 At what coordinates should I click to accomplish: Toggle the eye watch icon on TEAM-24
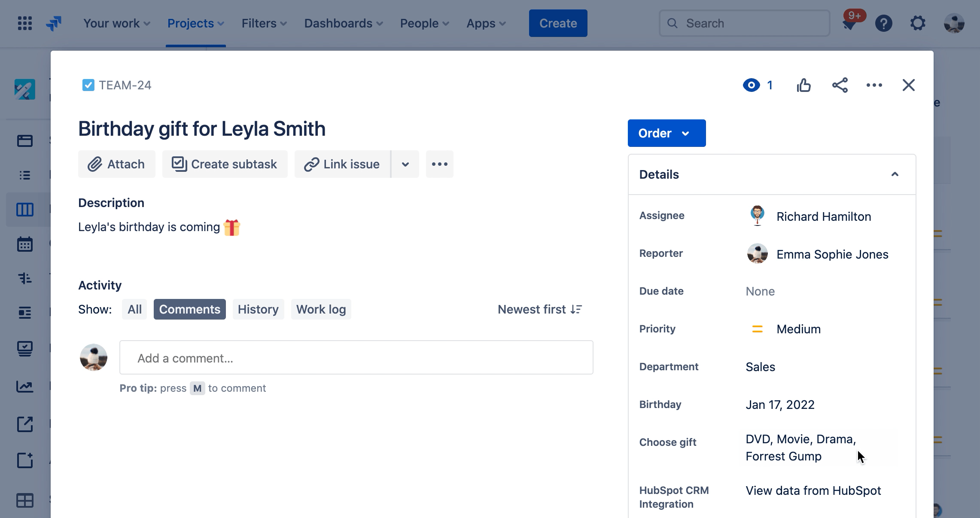pyautogui.click(x=751, y=85)
